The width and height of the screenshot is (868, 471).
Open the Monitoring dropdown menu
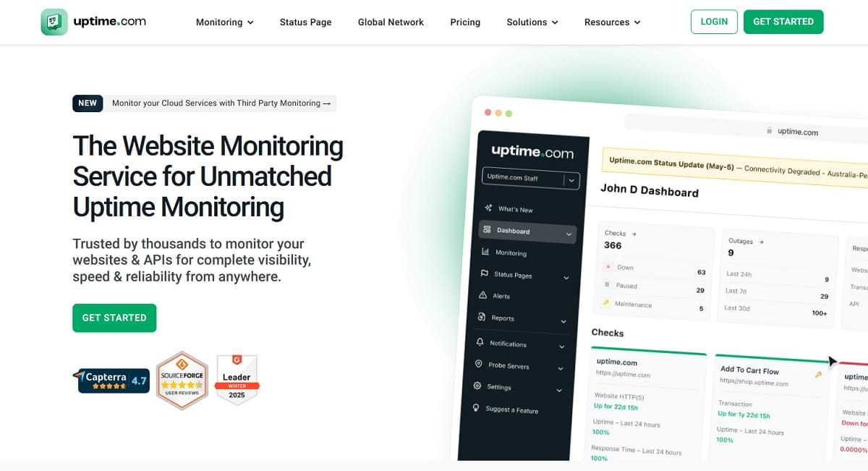[x=224, y=22]
